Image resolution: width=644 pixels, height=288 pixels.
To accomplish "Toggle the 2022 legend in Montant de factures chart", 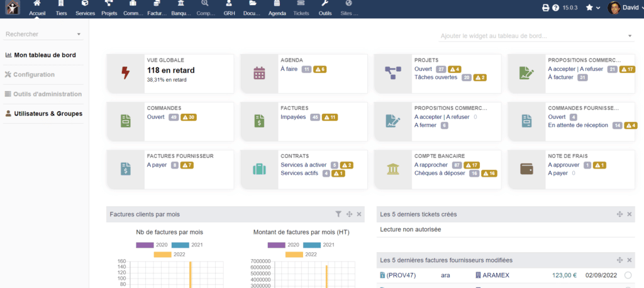I will [301, 254].
